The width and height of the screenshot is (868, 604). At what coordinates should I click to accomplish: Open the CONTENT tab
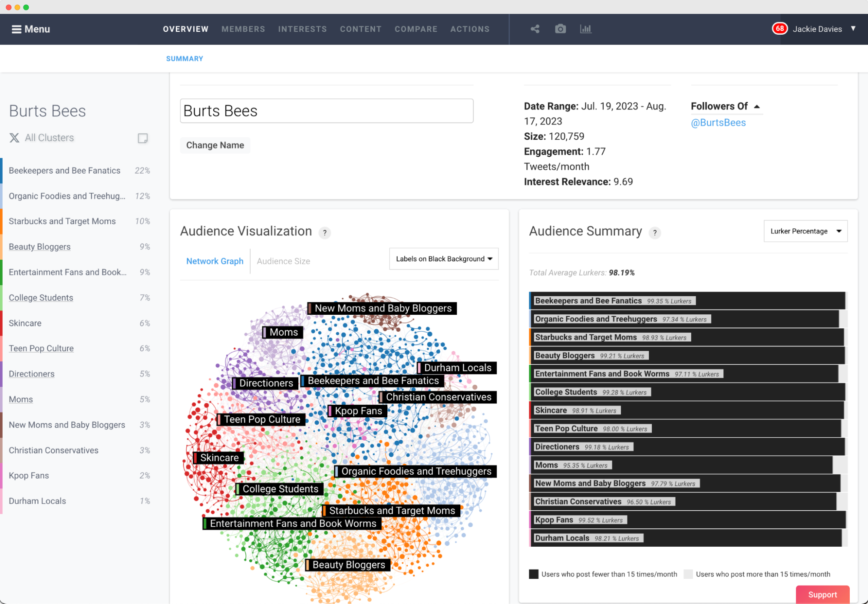(360, 29)
